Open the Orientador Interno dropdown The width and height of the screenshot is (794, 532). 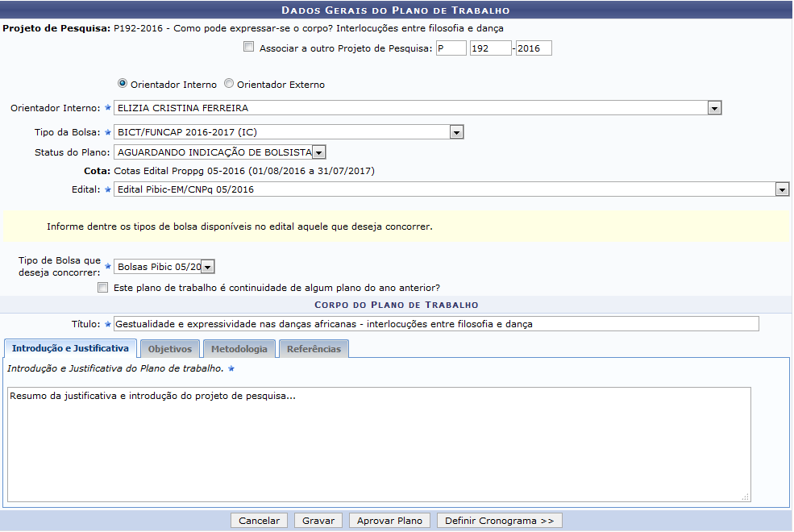pos(713,108)
